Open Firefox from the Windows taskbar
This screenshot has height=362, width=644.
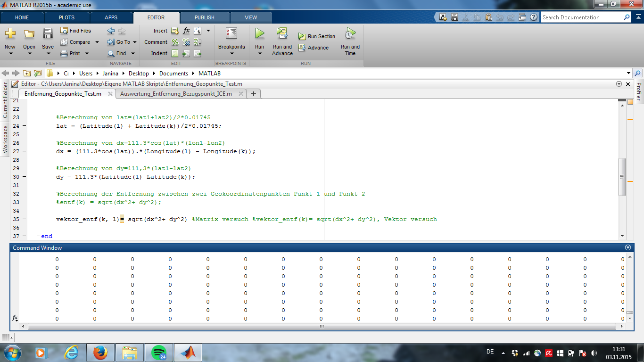click(100, 352)
